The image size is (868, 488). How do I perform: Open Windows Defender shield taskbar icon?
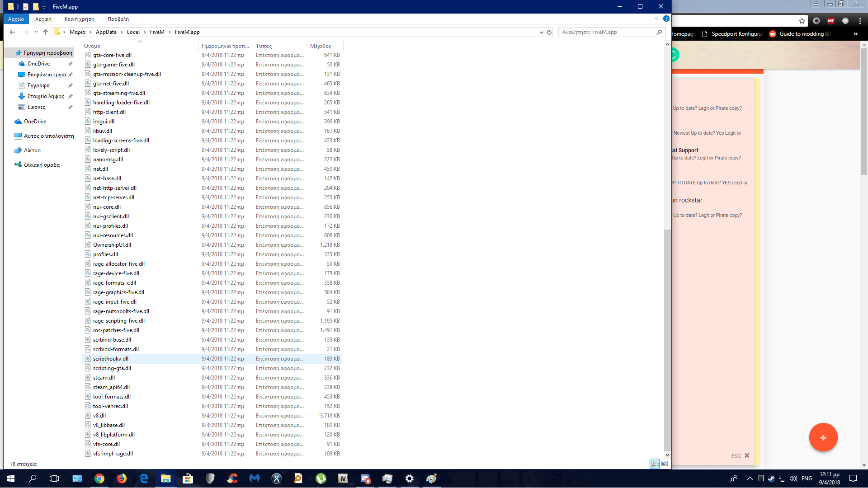tap(210, 479)
